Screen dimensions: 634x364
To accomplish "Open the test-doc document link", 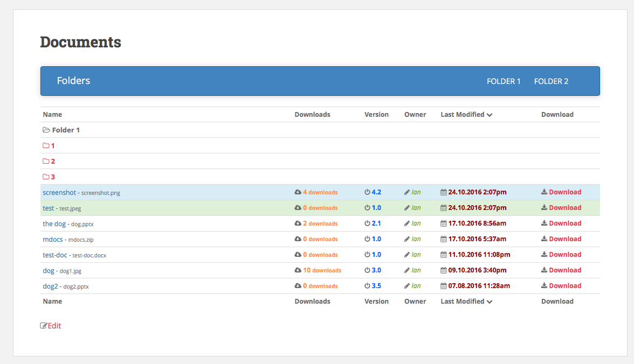I will (x=55, y=255).
